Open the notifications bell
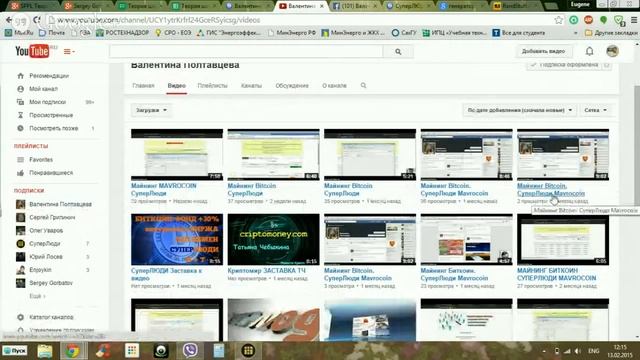This screenshot has height=360, width=640. [589, 51]
